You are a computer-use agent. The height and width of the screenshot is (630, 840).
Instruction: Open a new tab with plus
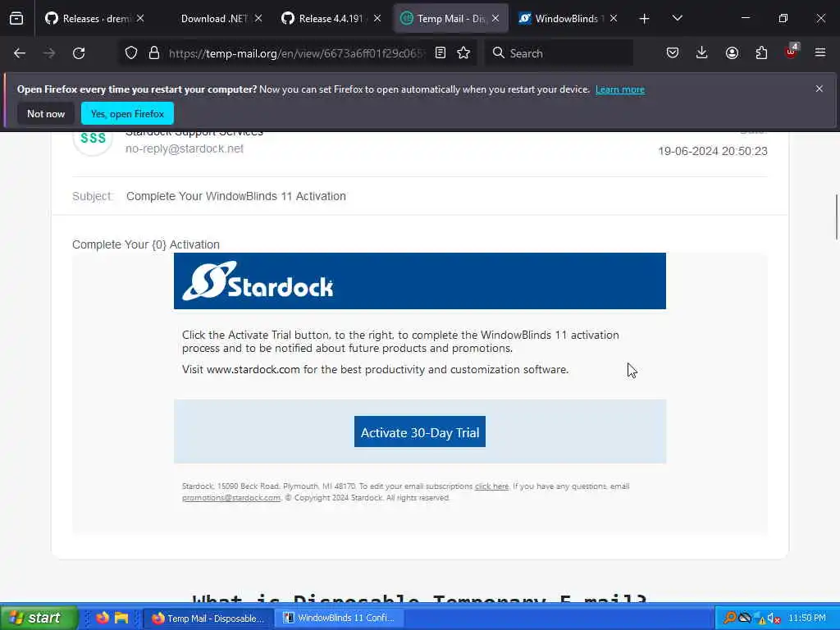pyautogui.click(x=645, y=19)
